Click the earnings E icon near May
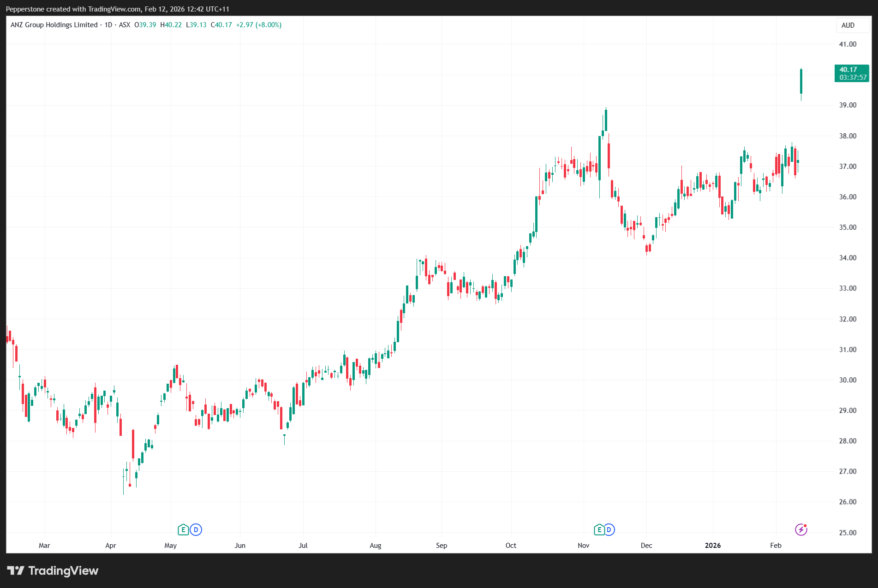 pyautogui.click(x=183, y=529)
